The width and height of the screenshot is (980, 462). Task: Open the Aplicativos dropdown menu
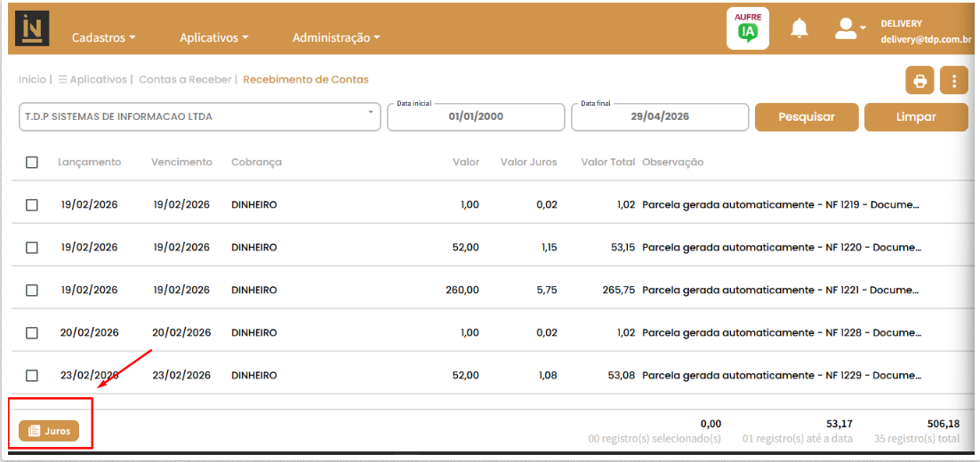tap(214, 37)
